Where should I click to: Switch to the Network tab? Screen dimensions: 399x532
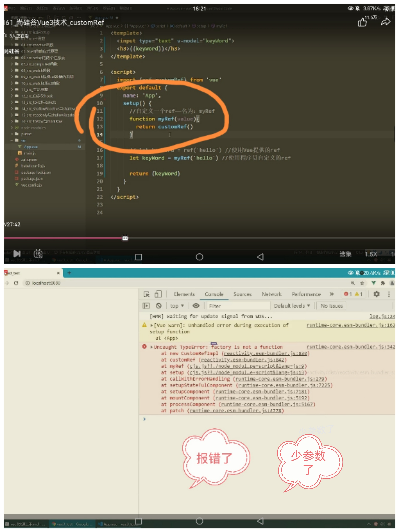[272, 294]
